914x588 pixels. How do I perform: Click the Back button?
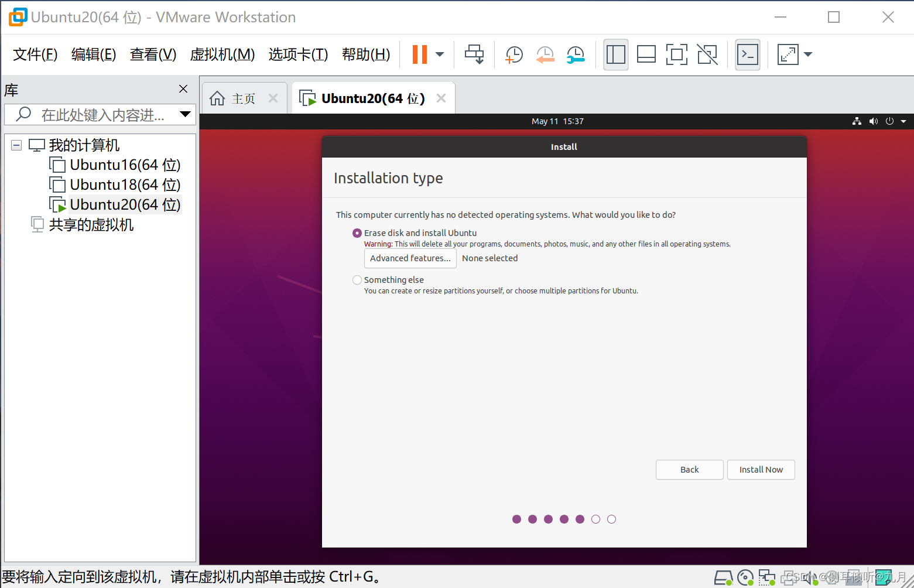click(x=690, y=470)
